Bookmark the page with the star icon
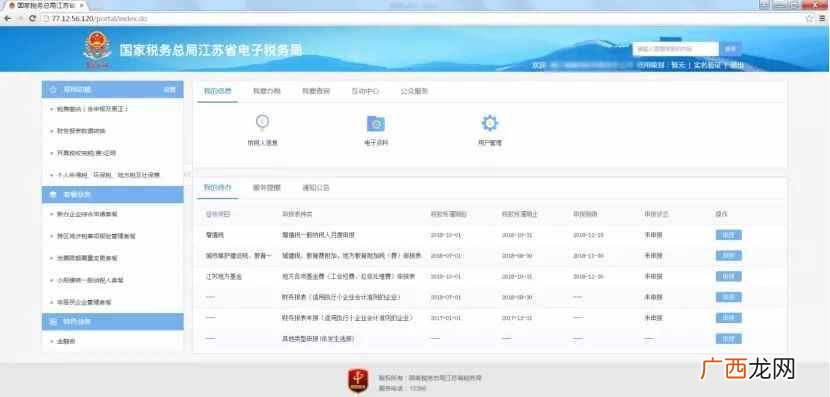Image resolution: width=830 pixels, height=397 pixels. (x=809, y=19)
